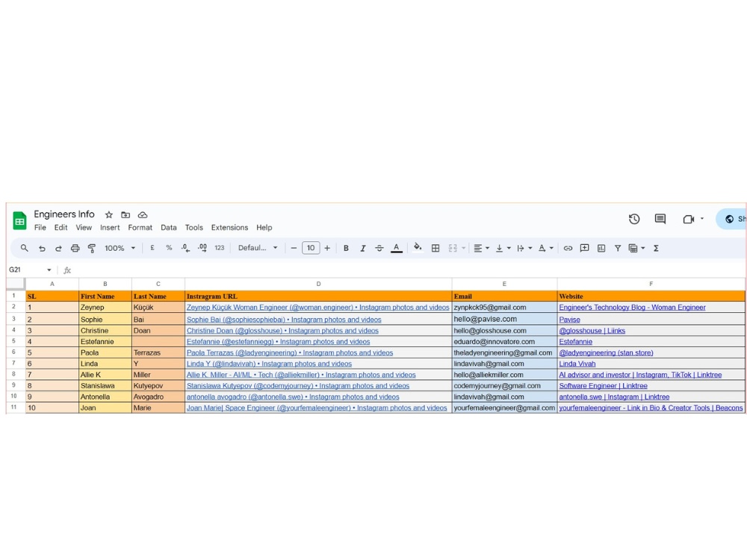Click the Share button

click(732, 219)
